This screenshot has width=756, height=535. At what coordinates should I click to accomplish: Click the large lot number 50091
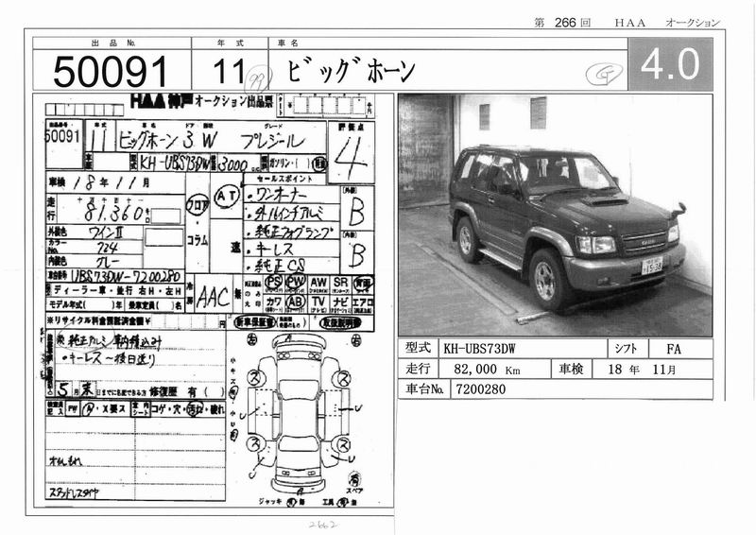[x=112, y=71]
